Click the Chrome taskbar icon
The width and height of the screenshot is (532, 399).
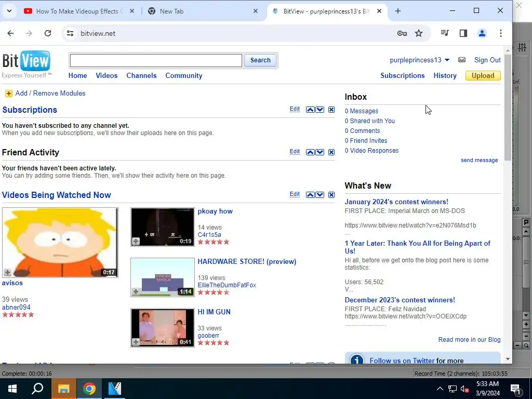(89, 389)
